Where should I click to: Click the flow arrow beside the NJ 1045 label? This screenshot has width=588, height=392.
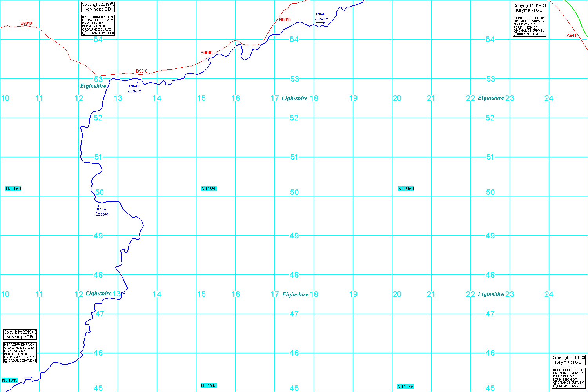pyautogui.click(x=28, y=377)
